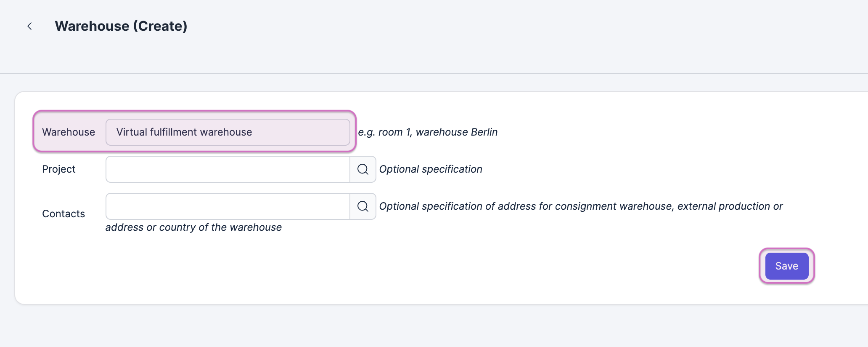Save the new warehouse
868x347 pixels.
tap(786, 266)
